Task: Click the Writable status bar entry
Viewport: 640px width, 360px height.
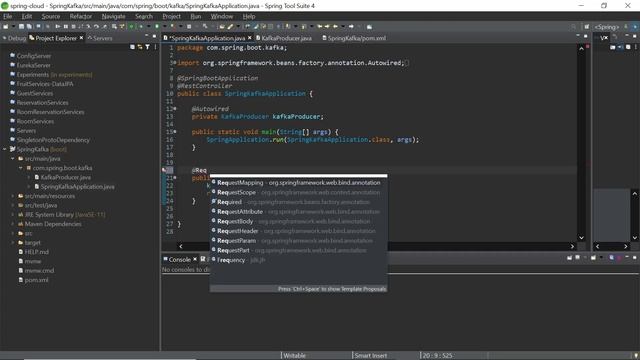Action: 295,356
